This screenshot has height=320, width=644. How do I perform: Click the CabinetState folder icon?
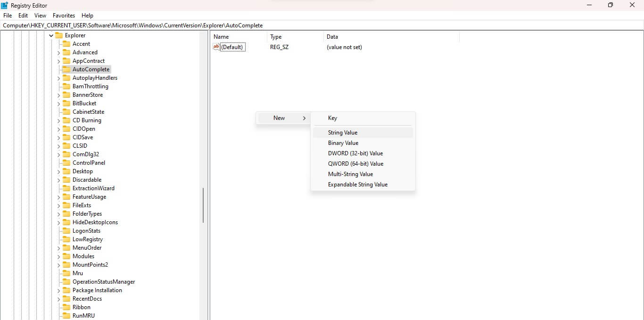(66, 112)
